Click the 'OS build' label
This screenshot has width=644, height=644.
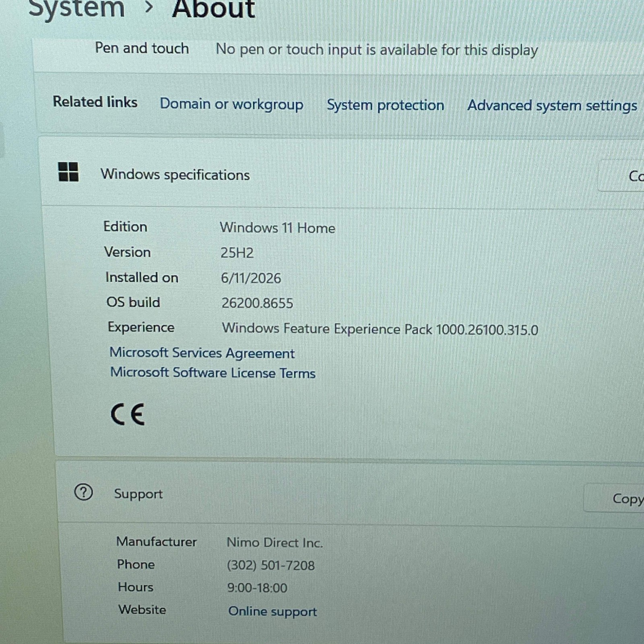pyautogui.click(x=133, y=302)
